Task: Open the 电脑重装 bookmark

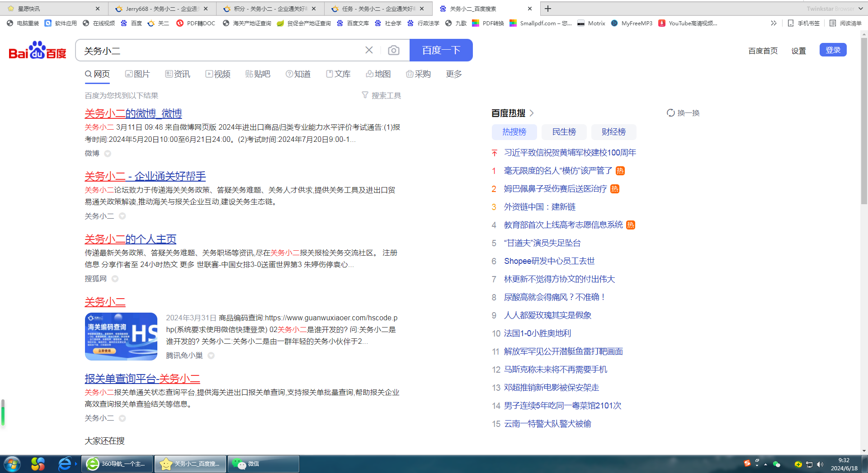Action: [x=23, y=23]
